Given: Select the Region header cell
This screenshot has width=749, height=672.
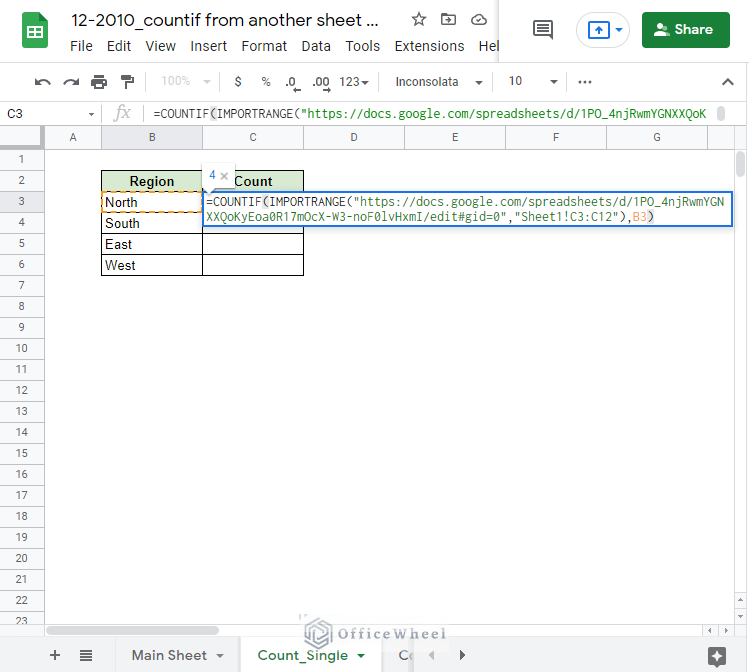Looking at the screenshot, I should coord(152,181).
